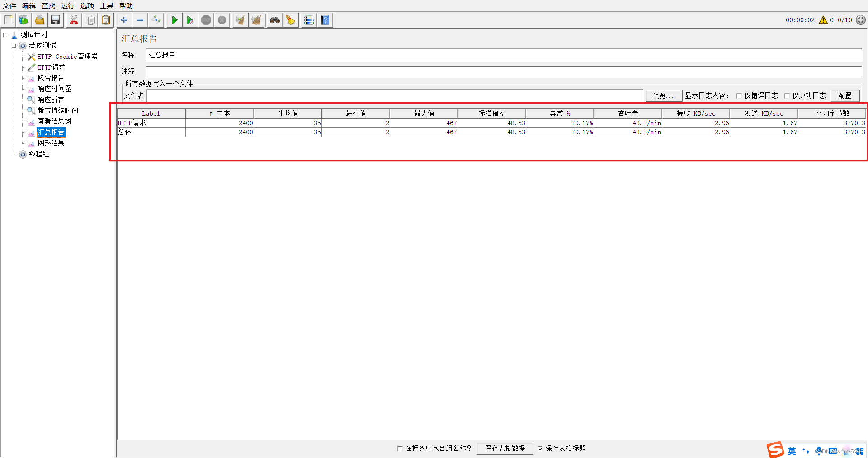Open the 选项 menu

pyautogui.click(x=87, y=5)
